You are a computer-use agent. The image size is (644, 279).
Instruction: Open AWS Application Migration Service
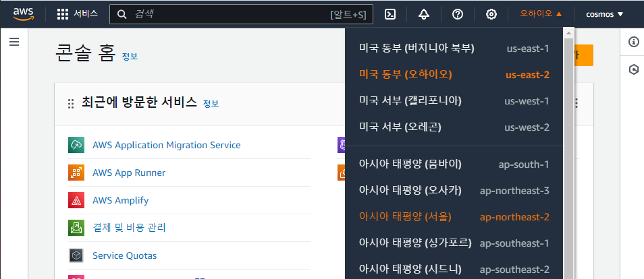point(166,145)
